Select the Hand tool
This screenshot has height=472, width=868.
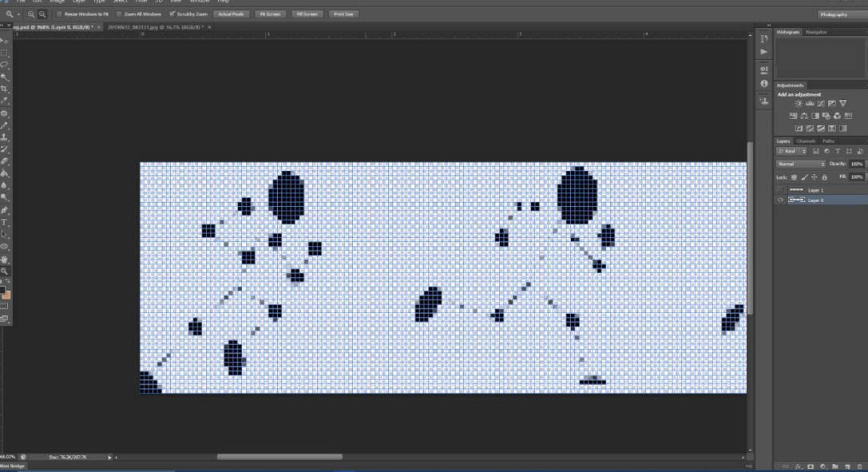[5, 259]
